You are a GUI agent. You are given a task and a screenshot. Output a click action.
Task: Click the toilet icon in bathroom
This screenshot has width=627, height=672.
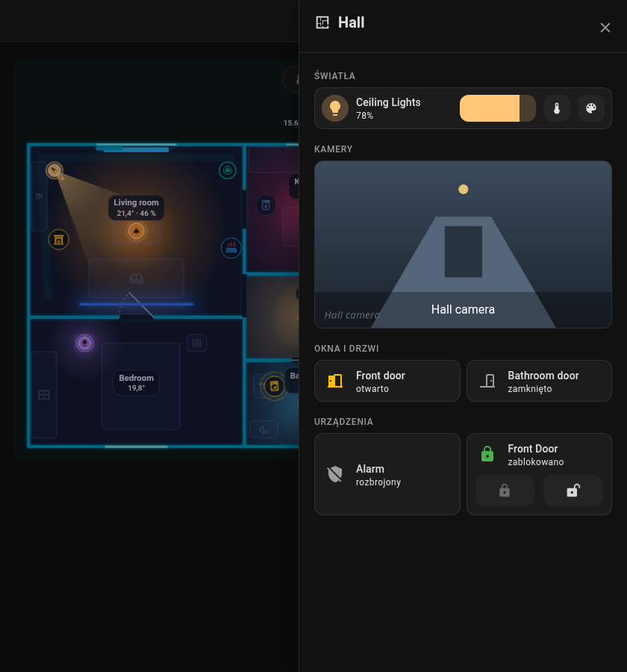tap(263, 429)
